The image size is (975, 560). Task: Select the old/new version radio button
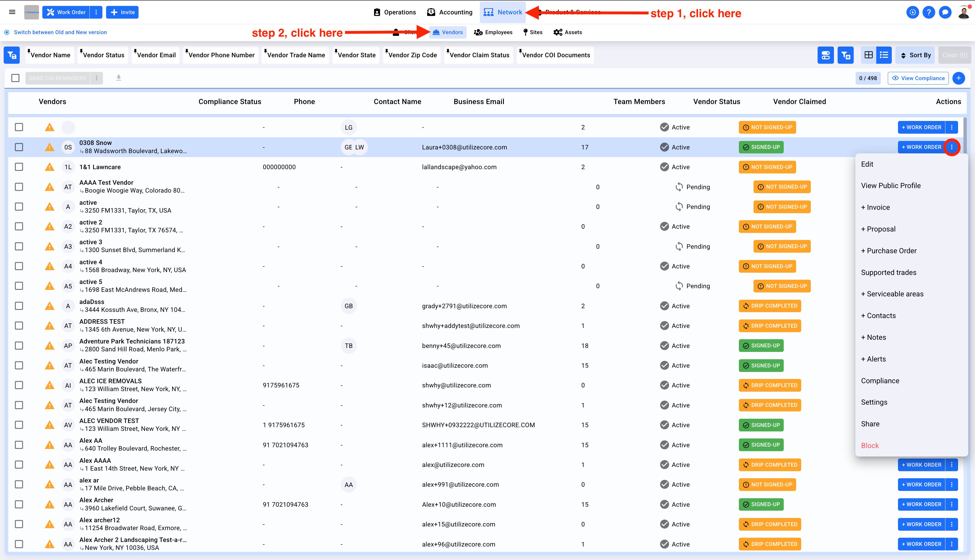[7, 32]
